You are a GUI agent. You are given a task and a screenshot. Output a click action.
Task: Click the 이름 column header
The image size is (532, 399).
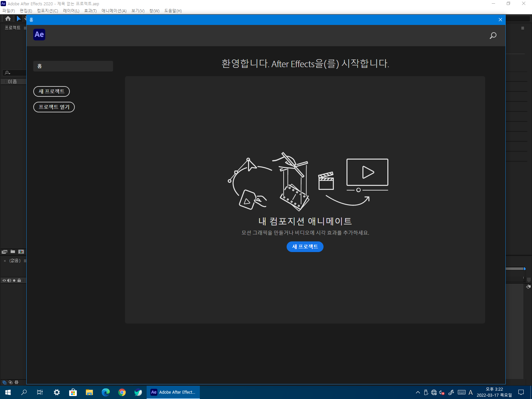click(12, 81)
